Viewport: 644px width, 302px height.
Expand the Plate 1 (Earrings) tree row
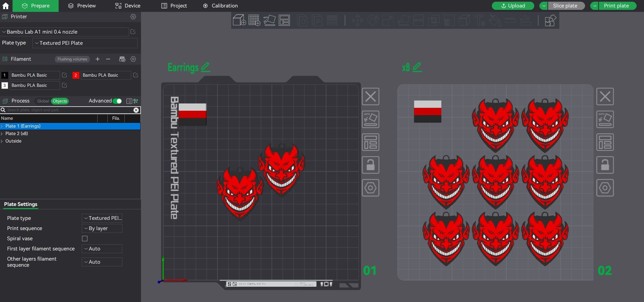pyautogui.click(x=2, y=126)
